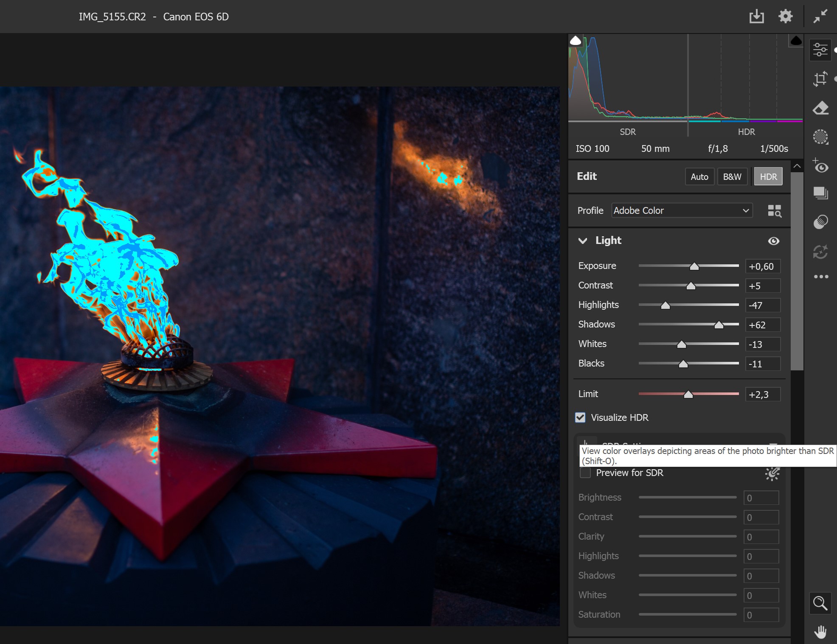Open Camera Raw preferences gear
837x644 pixels.
click(785, 17)
